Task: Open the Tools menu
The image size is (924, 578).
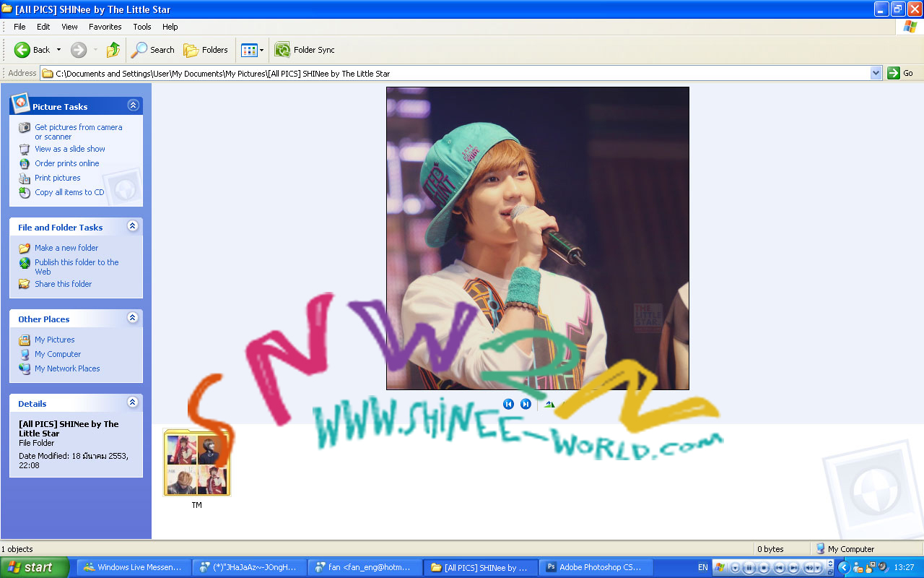Action: tap(142, 27)
